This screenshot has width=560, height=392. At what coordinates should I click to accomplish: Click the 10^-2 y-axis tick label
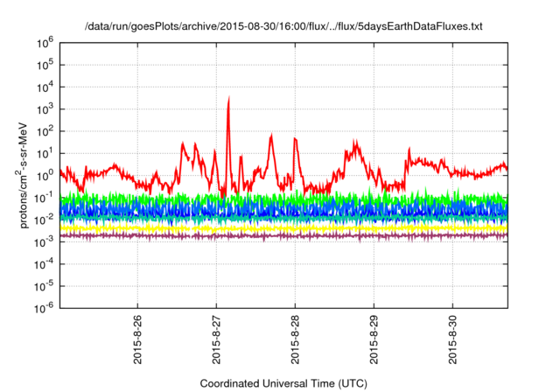pyautogui.click(x=44, y=220)
